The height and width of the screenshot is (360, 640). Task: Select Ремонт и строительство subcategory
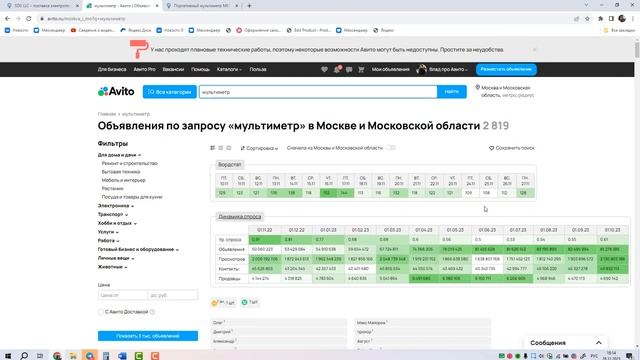click(129, 163)
